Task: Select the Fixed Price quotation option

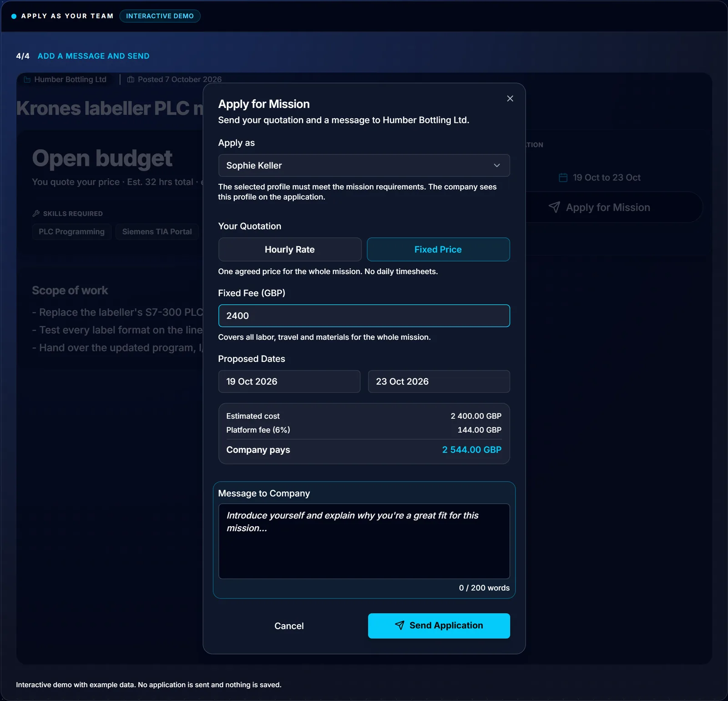Action: 438,249
